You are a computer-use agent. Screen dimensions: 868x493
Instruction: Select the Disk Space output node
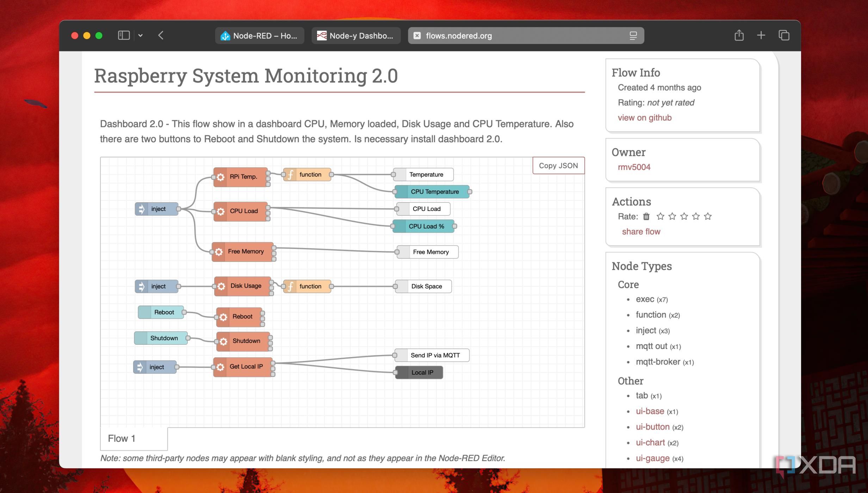pos(423,286)
